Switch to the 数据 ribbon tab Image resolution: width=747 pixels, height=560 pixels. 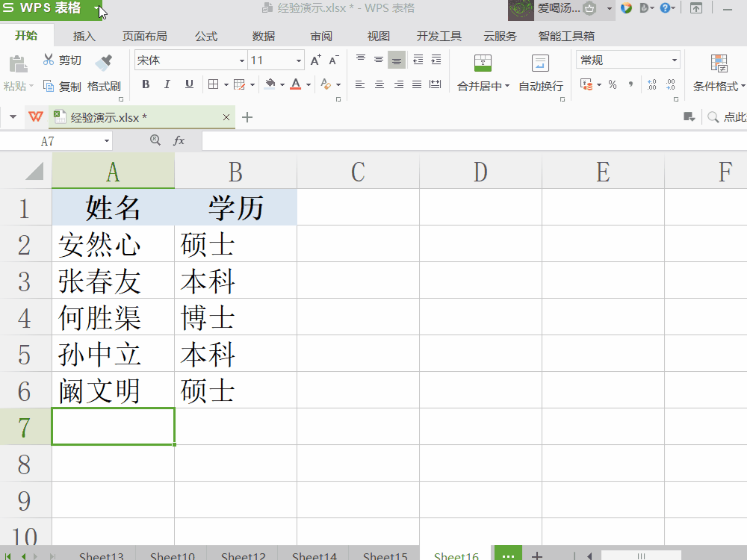(x=263, y=35)
